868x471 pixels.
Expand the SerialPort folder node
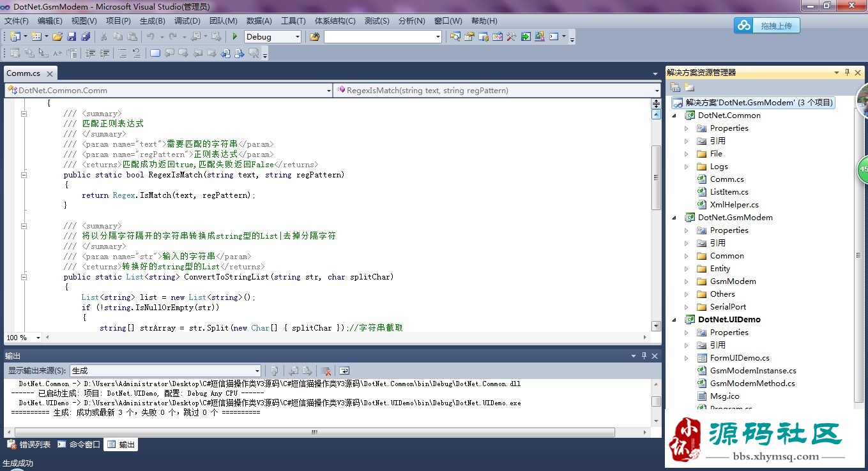tap(687, 307)
